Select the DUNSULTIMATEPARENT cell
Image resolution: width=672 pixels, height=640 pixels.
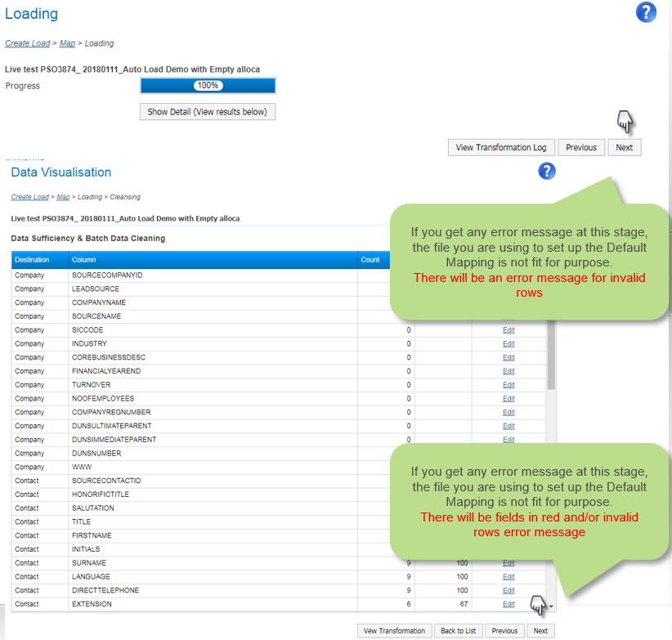click(213, 426)
